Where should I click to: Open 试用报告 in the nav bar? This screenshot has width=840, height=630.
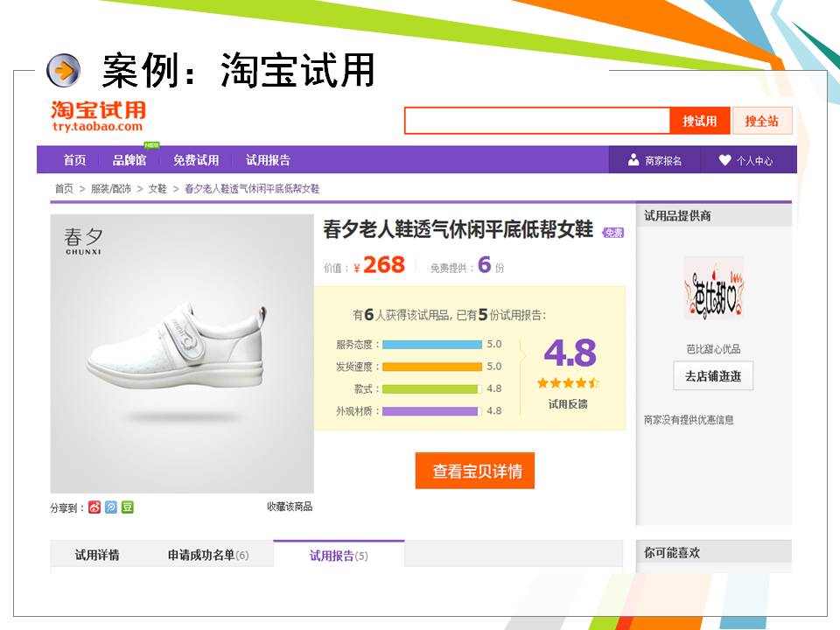tap(268, 159)
